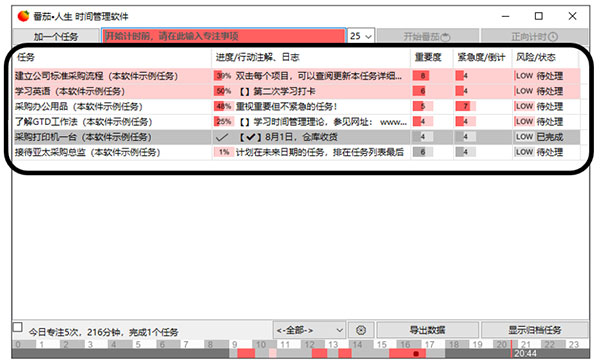600x362 pixels.
Task: Select the 了解GTD工作法 task row
Action: click(297, 122)
